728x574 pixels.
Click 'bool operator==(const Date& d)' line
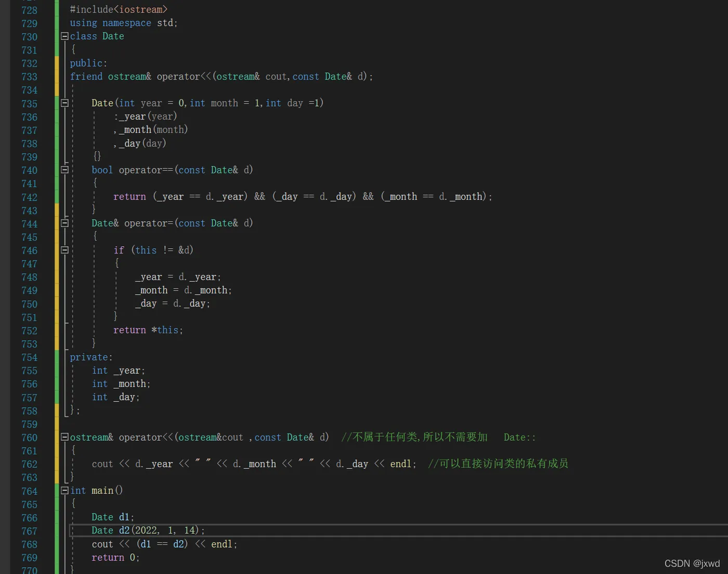[172, 170]
